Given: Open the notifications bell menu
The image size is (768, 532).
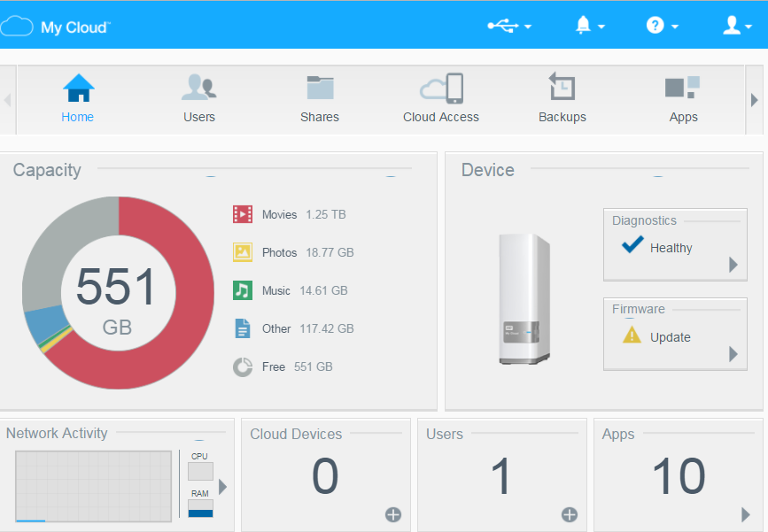Looking at the screenshot, I should point(589,25).
